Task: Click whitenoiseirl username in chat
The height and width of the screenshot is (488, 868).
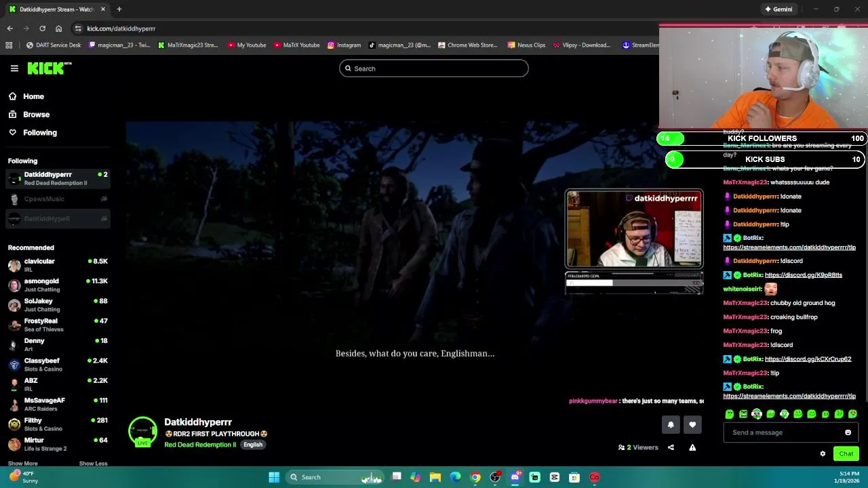Action: (x=743, y=289)
